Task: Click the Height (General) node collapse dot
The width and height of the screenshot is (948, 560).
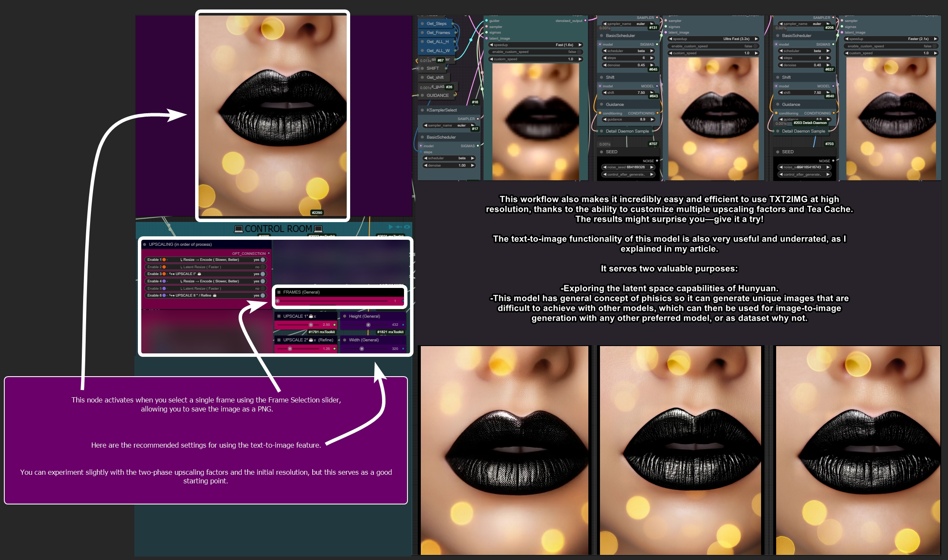Action: (x=345, y=316)
